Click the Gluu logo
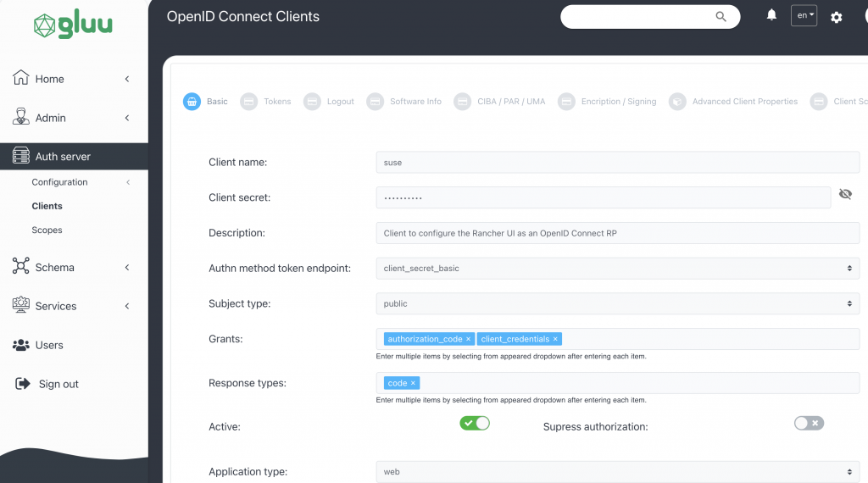The height and width of the screenshot is (483, 868). (x=73, y=25)
